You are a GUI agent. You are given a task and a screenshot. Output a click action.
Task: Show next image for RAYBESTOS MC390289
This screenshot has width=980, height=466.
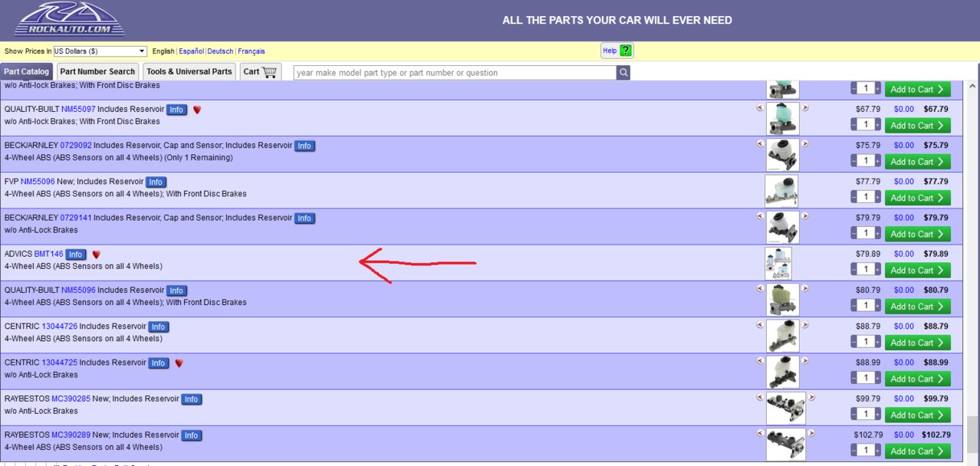[x=811, y=434]
